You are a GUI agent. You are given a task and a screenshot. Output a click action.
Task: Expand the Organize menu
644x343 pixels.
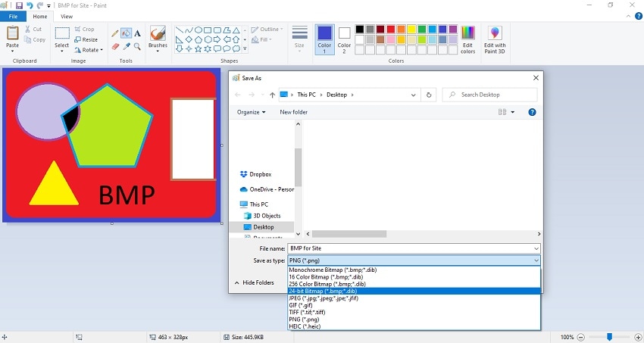click(251, 112)
